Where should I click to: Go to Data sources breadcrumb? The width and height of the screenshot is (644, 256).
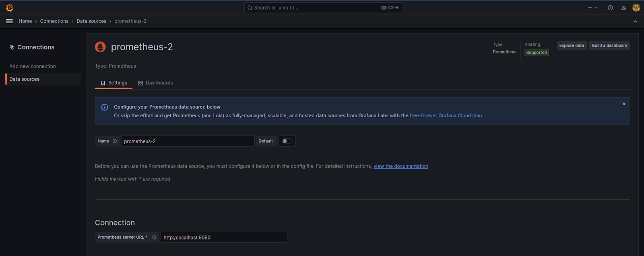click(91, 21)
